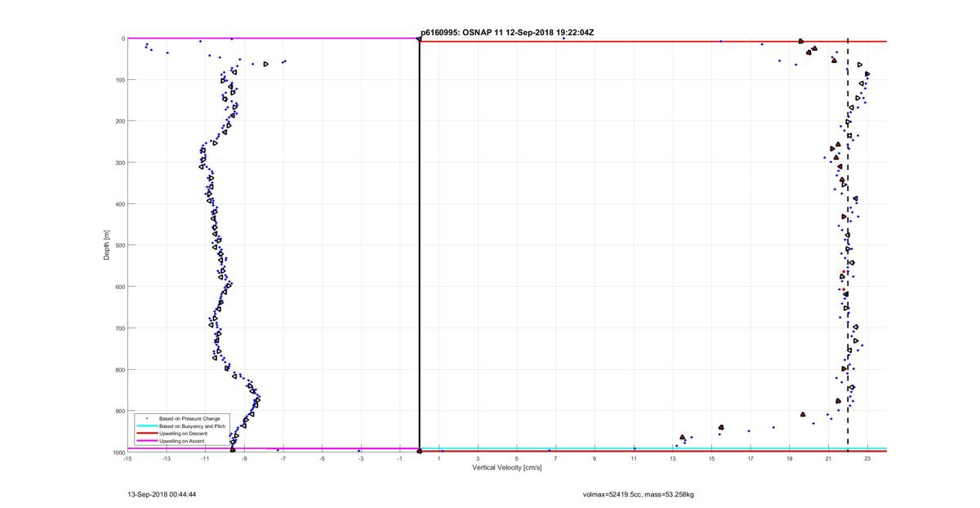Click depth tick label '900'
The image size is (980, 508).
coord(119,411)
